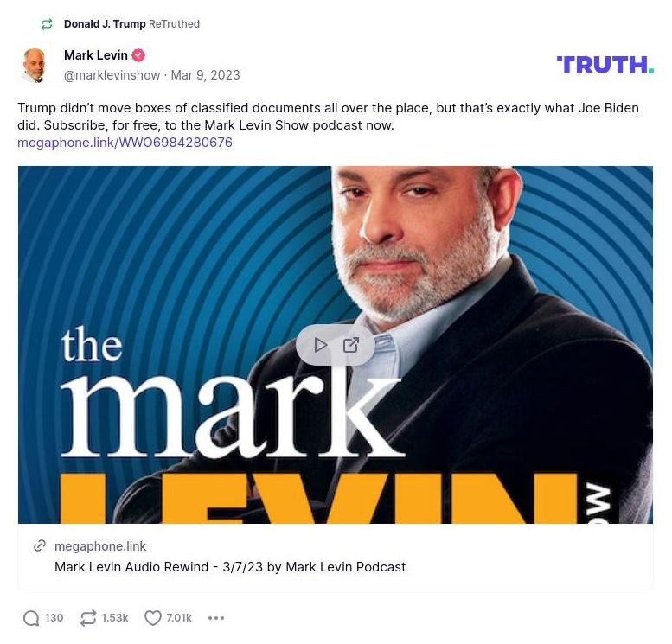The width and height of the screenshot is (672, 644).
Task: Open the Mark Levin Show cover image
Action: coord(336,345)
